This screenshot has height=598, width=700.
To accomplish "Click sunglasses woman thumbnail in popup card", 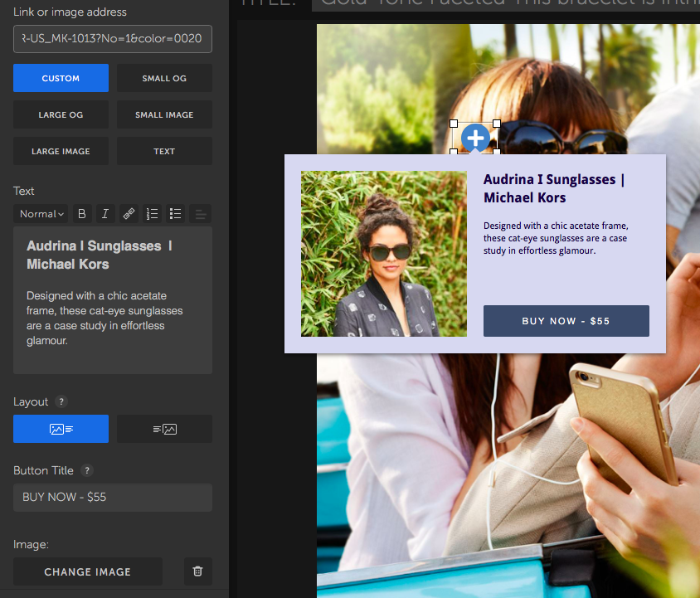I will click(x=384, y=254).
